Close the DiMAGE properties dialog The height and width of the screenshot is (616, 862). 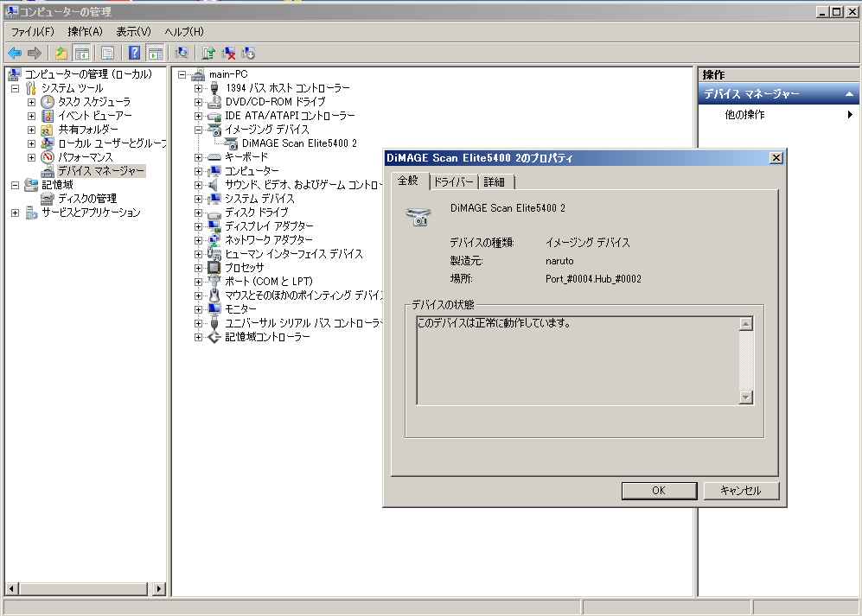tap(776, 158)
